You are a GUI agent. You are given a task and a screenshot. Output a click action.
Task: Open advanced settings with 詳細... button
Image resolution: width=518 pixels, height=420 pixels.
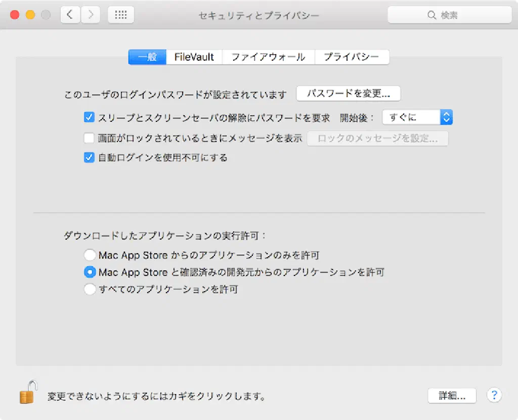452,396
